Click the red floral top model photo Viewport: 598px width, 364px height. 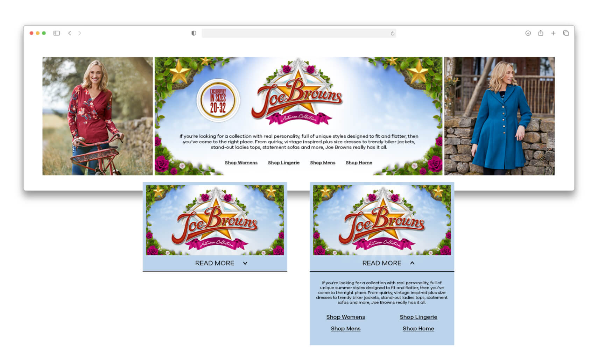coord(97,116)
